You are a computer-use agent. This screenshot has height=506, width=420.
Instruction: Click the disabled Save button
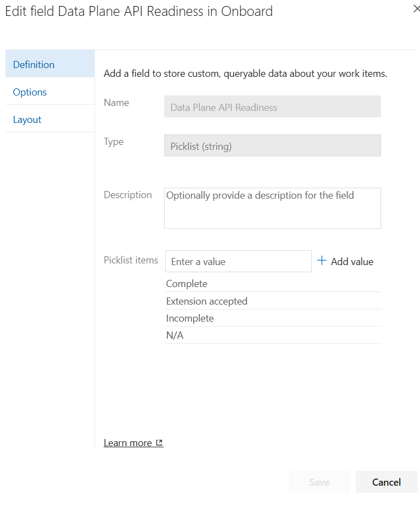[319, 482]
